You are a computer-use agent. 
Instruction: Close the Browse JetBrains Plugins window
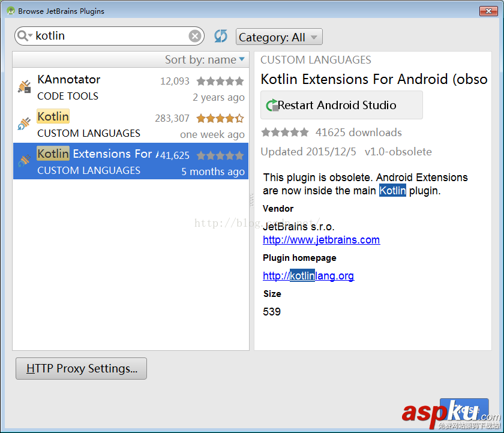coord(488,11)
